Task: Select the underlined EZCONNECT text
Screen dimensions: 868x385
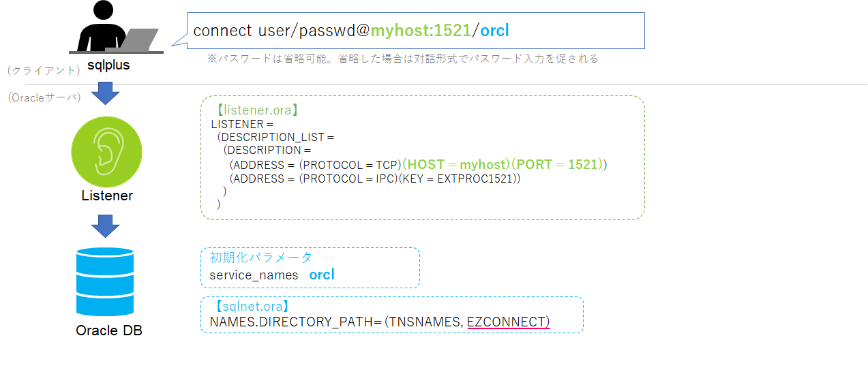Action: (508, 322)
